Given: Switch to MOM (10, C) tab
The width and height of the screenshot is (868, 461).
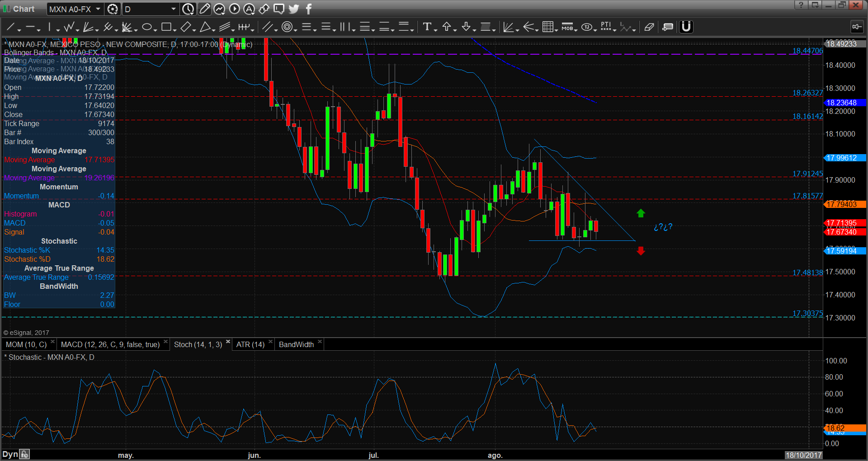Looking at the screenshot, I should [26, 344].
